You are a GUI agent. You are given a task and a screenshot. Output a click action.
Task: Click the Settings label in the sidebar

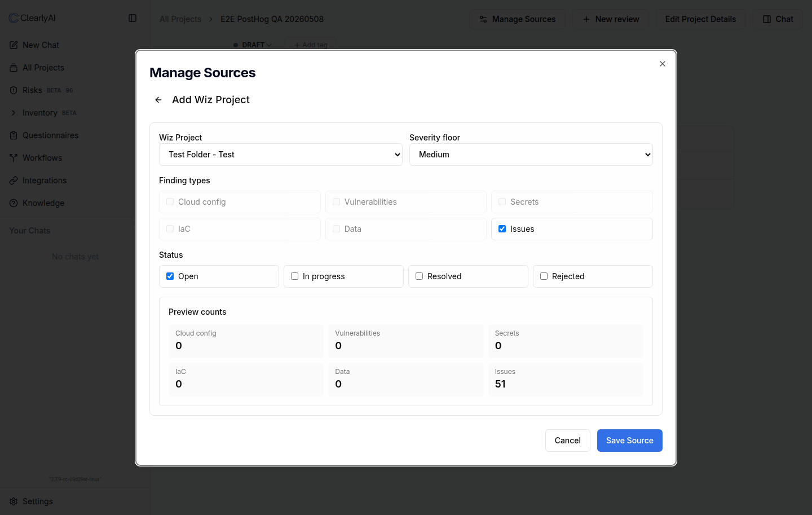coord(38,501)
